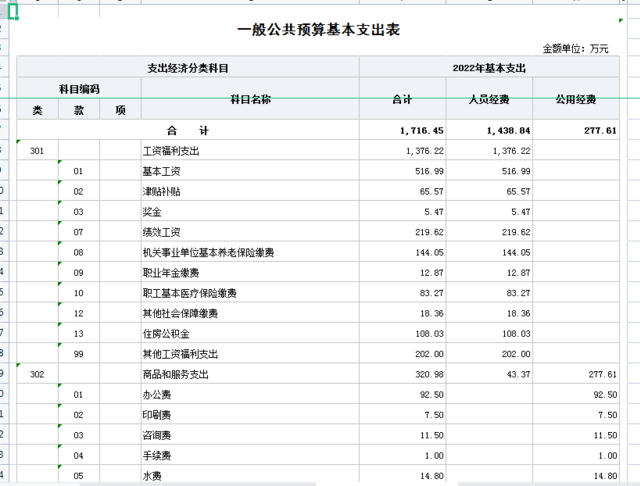This screenshot has width=640, height=486.
Task: Select the 科目编码 header cell
Action: (79, 89)
